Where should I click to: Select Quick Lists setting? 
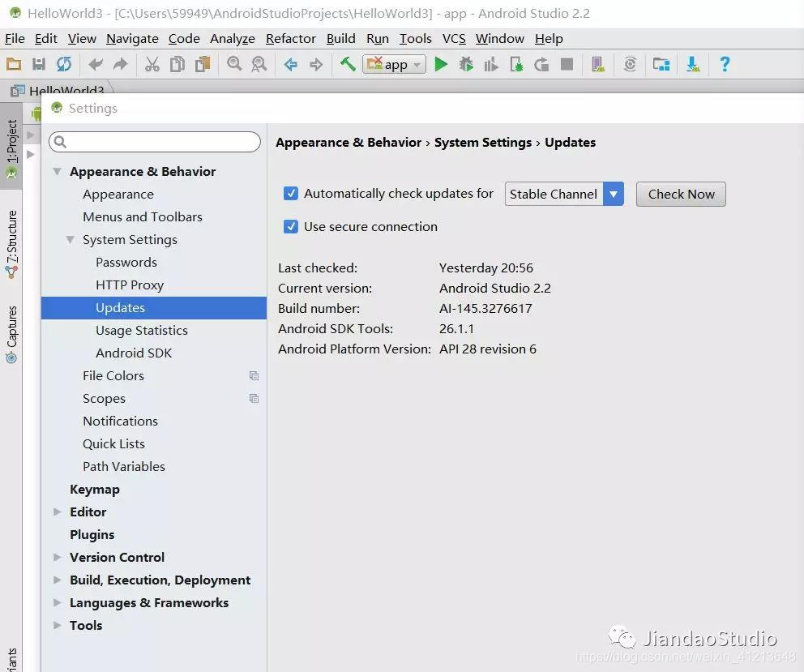tap(113, 443)
